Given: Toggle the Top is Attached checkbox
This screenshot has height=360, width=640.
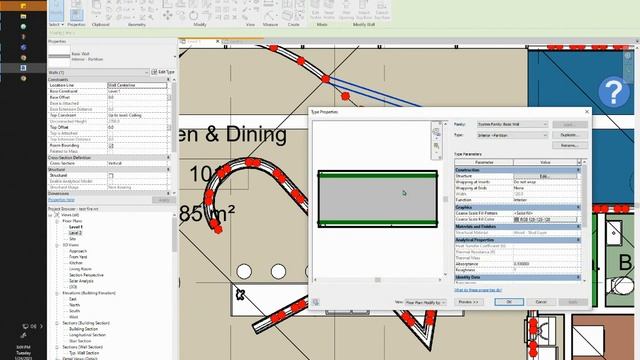Looking at the screenshot, I should [x=111, y=133].
